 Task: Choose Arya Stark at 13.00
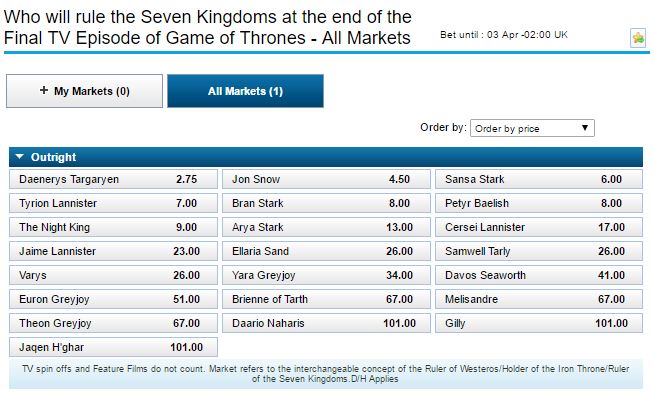tap(326, 227)
